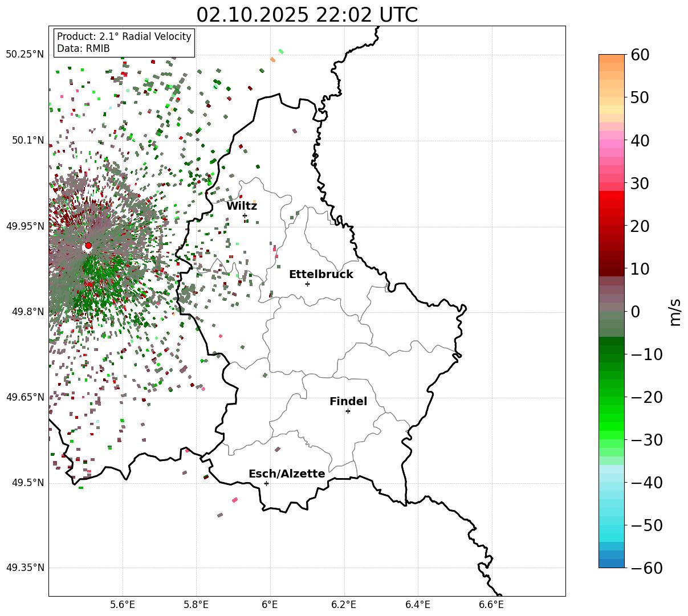
Task: Click the title "02.10.2025 22:02 UTC"
Action: (x=307, y=15)
